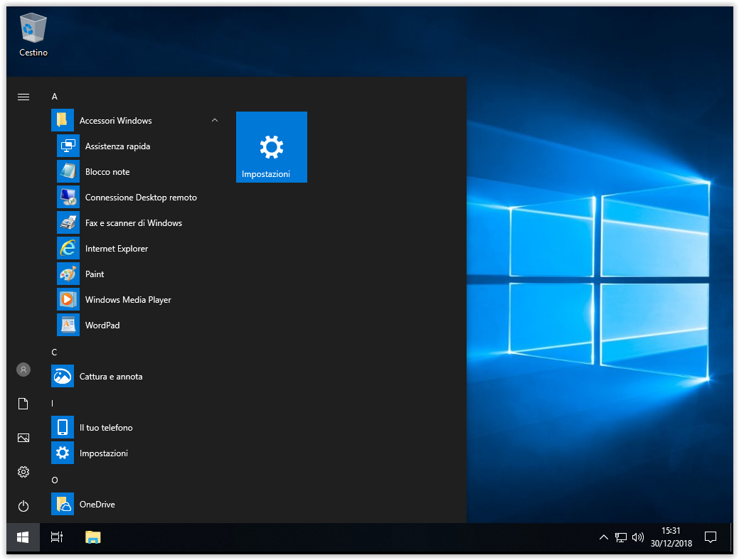Open Task View on the taskbar
Viewport: 739px width, 560px height.
coord(57,537)
